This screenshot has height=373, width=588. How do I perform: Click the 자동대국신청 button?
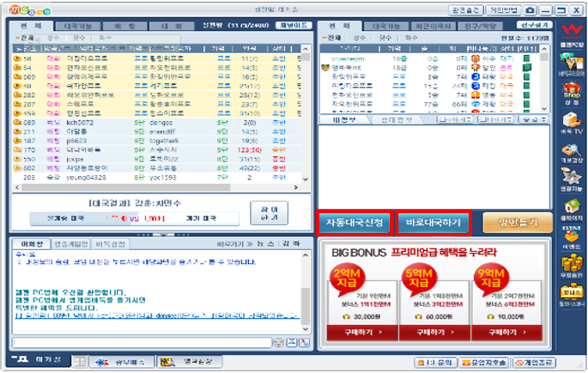[355, 223]
